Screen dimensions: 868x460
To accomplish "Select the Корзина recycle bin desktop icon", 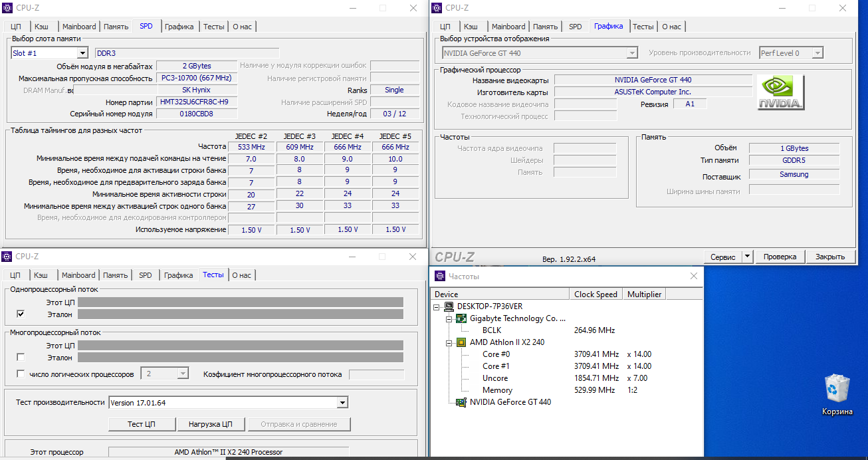I will coord(837,389).
